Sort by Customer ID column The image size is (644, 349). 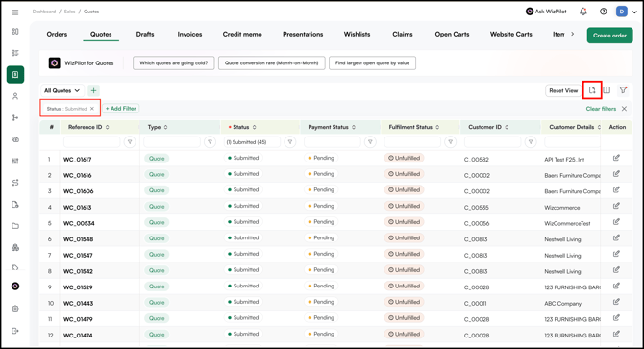[507, 127]
